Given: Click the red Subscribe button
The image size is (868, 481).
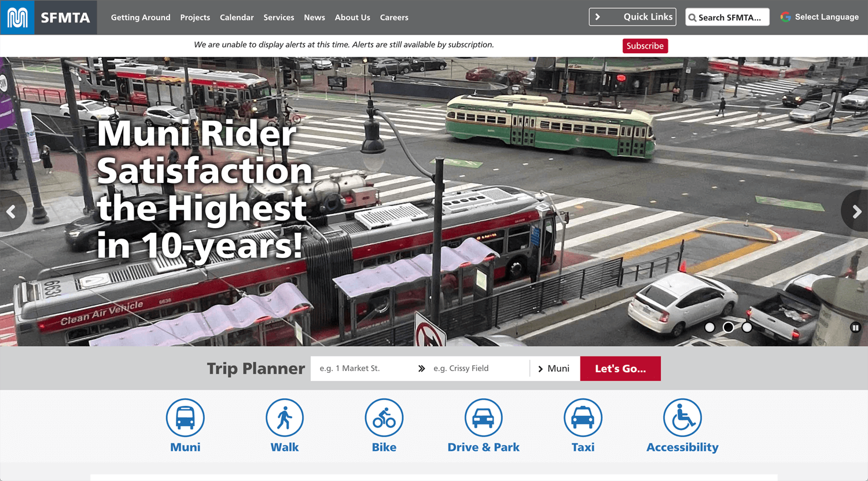Looking at the screenshot, I should pyautogui.click(x=645, y=46).
